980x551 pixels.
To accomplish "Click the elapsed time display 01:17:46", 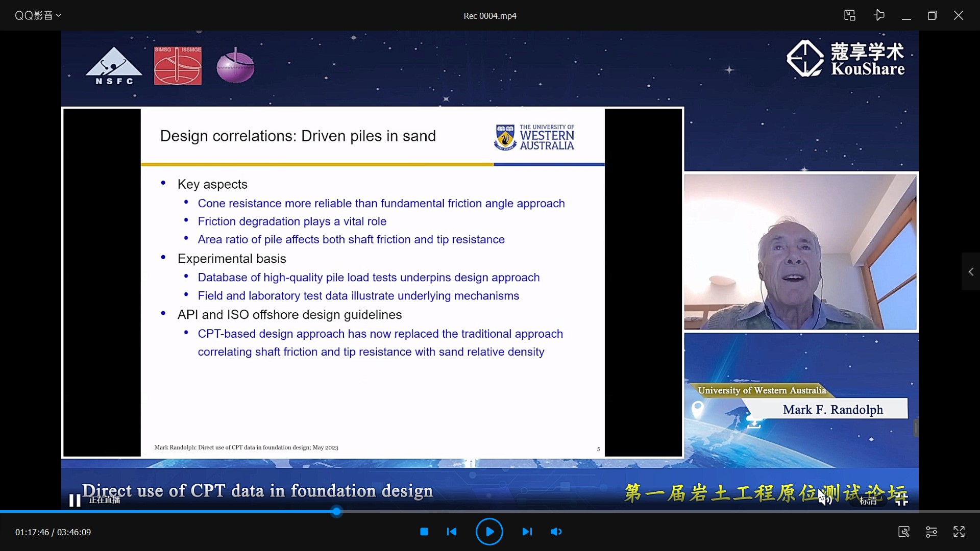I will (32, 532).
